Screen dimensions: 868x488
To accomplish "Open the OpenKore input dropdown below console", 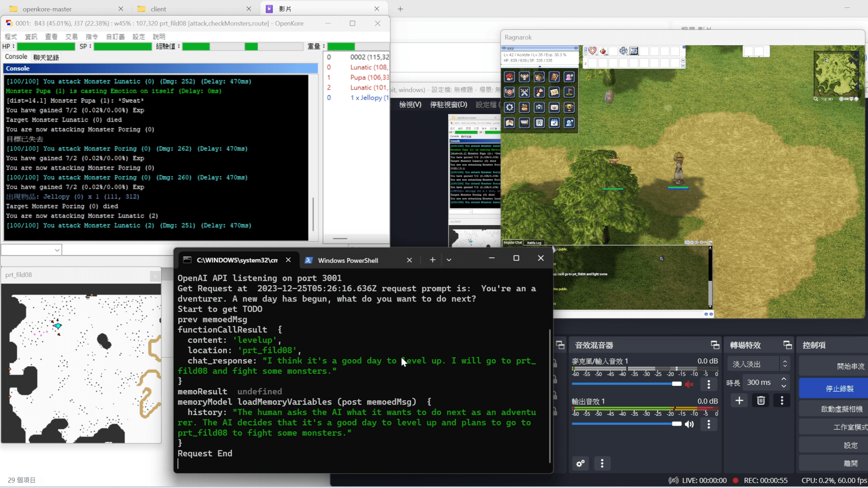I will coord(31,250).
